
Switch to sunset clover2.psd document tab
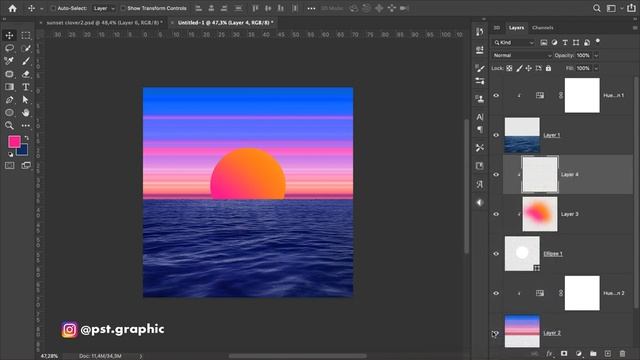click(x=104, y=23)
